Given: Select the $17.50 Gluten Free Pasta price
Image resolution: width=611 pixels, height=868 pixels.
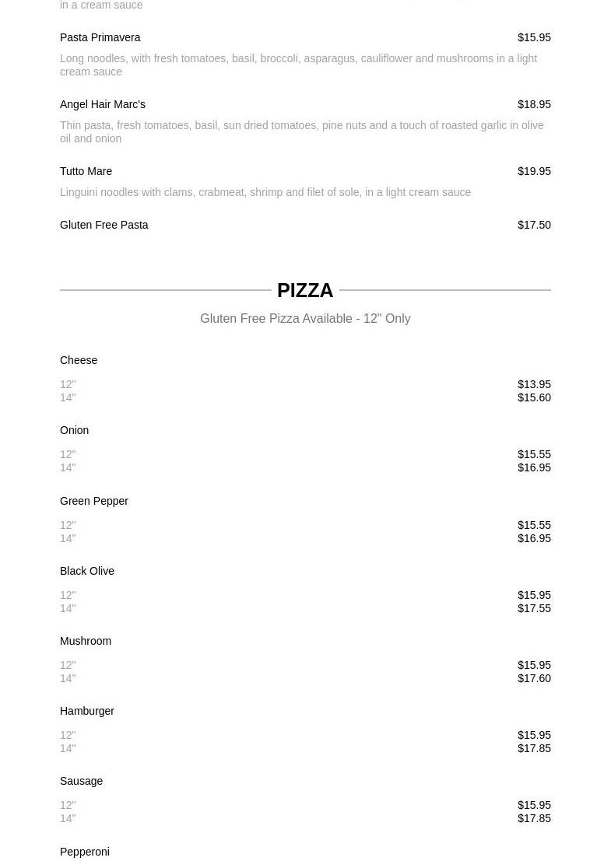Looking at the screenshot, I should [x=534, y=225].
